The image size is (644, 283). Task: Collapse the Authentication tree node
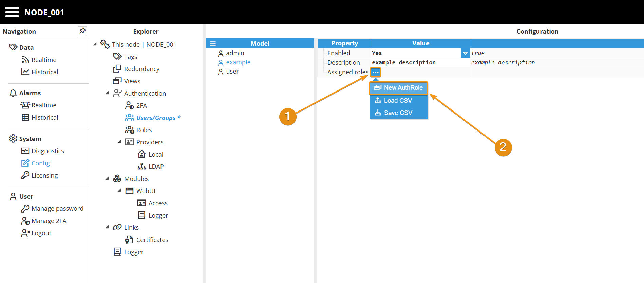(x=107, y=93)
